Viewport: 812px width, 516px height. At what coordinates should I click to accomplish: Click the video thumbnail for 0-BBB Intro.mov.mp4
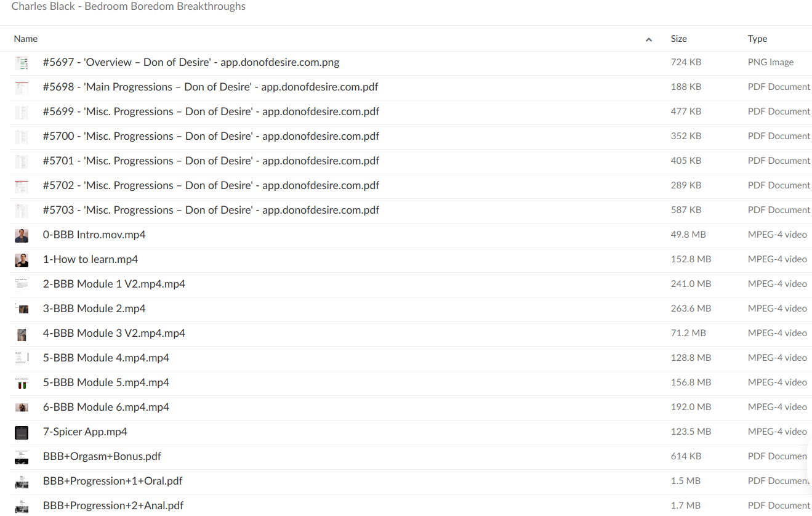tap(22, 235)
